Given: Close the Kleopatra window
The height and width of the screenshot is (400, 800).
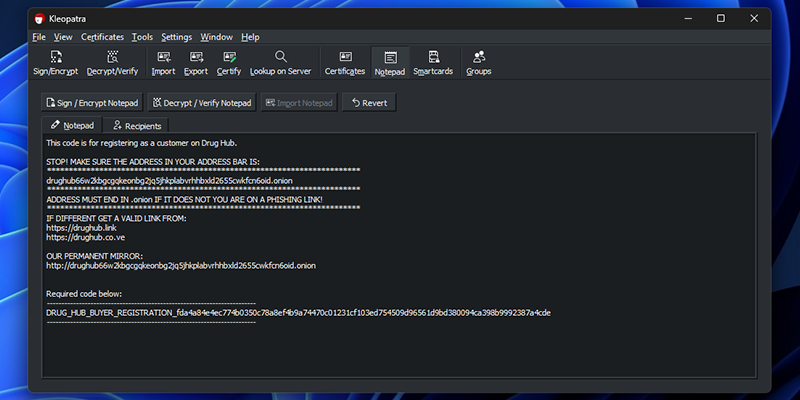Looking at the screenshot, I should pyautogui.click(x=754, y=18).
